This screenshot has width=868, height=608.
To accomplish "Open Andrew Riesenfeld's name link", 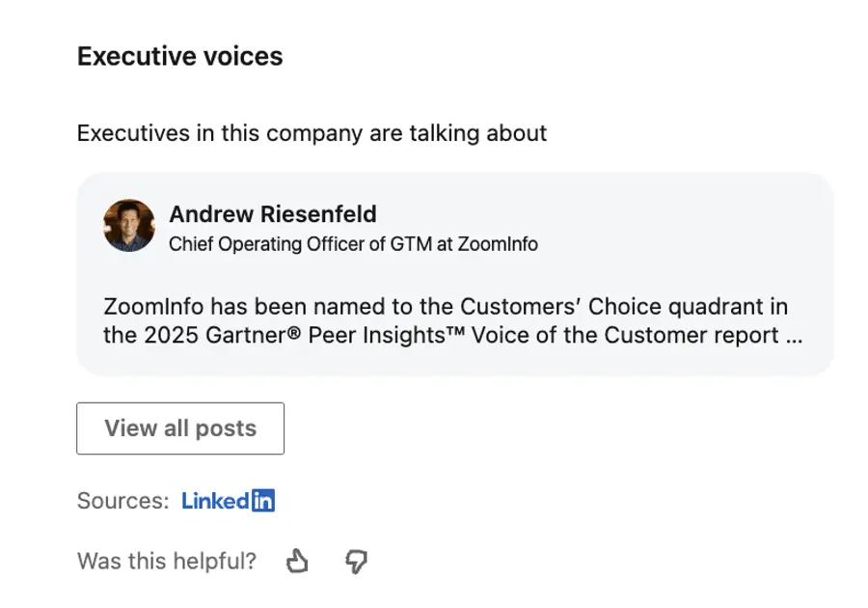I will point(275,213).
